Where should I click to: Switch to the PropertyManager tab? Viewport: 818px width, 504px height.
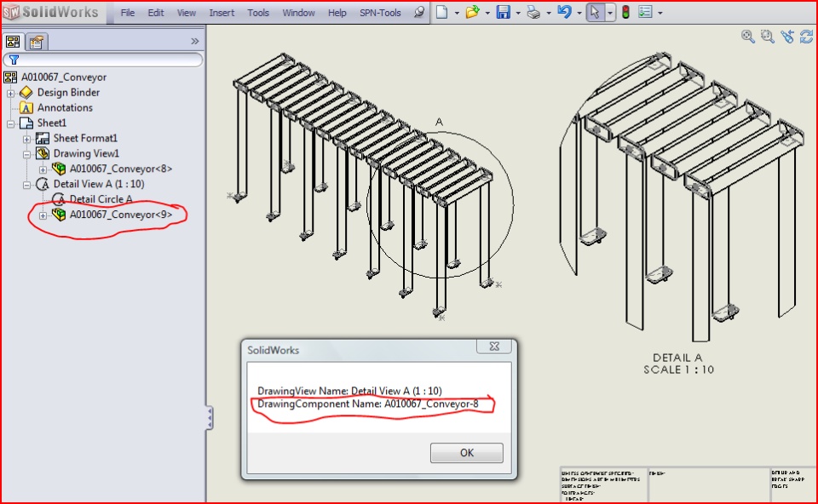(36, 42)
